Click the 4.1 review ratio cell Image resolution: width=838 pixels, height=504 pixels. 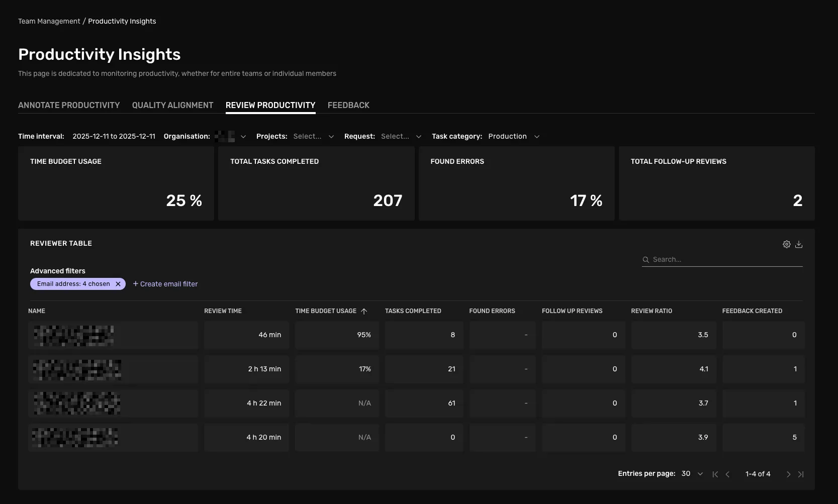click(x=674, y=369)
